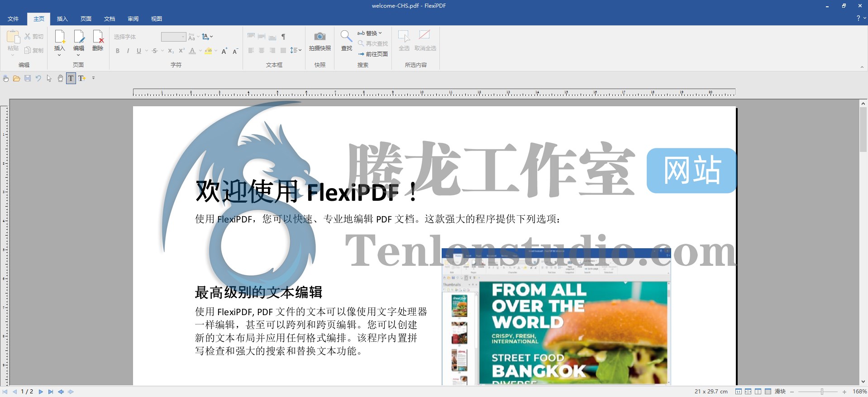
Task: Select the arrow Object tool in quick toolbar
Action: [49, 78]
